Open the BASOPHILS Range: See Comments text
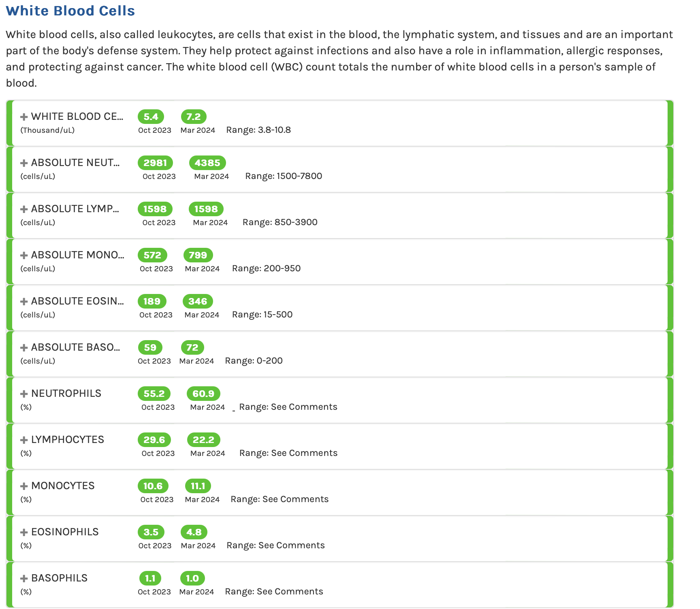The width and height of the screenshot is (700, 609). [274, 592]
